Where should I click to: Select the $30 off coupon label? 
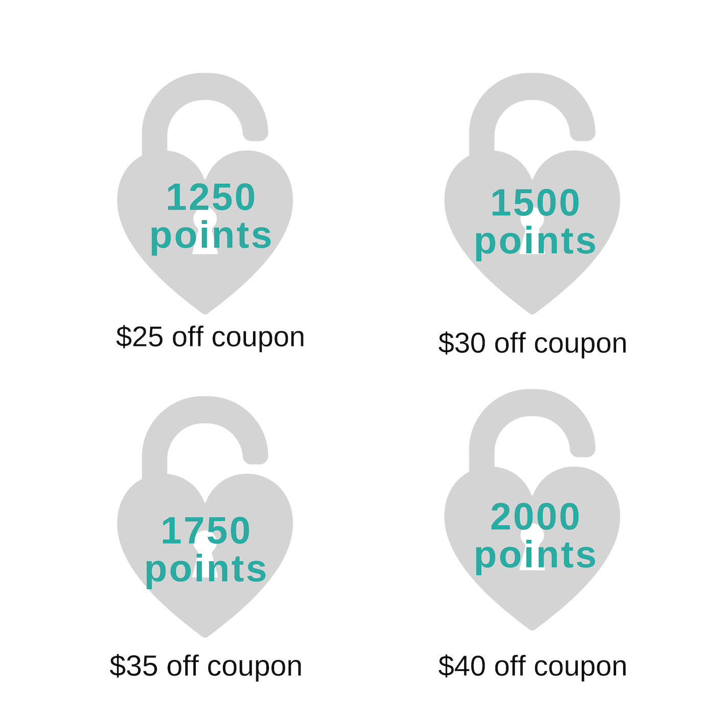[532, 343]
